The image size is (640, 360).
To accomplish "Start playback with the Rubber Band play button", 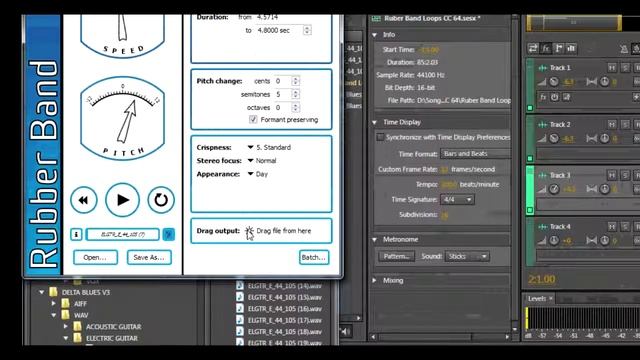I will pos(122,200).
